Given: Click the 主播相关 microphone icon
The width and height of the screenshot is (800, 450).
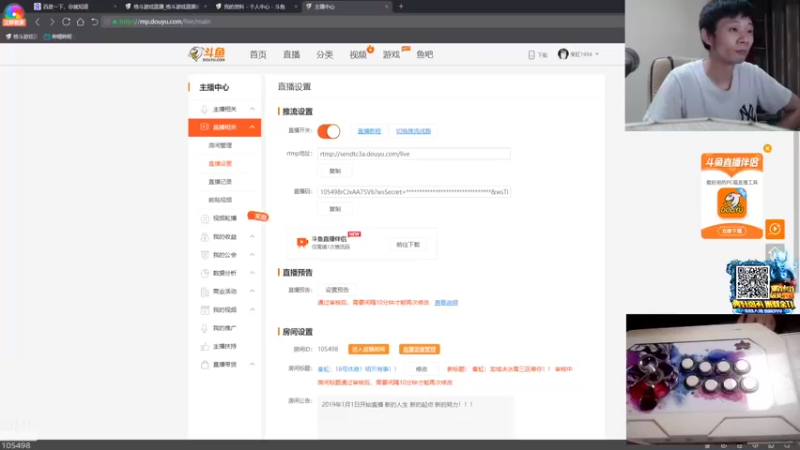Looking at the screenshot, I should (x=204, y=109).
